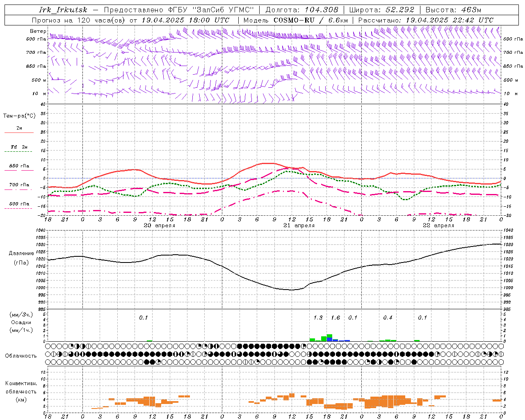Screen dimensions: 525x420
Task: Click green dashed line sample under "Td 2м"
Action: point(19,152)
